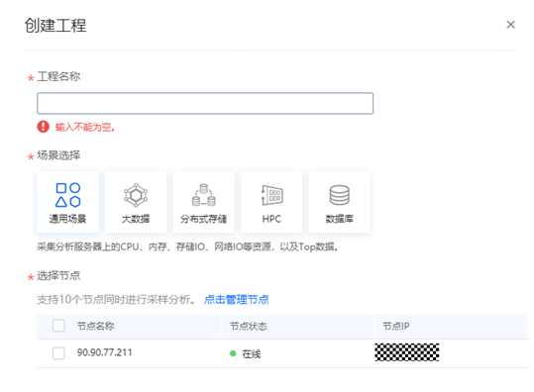Choose the 大数据 scenario icon
Screen dimensions: 534x392
tap(136, 195)
